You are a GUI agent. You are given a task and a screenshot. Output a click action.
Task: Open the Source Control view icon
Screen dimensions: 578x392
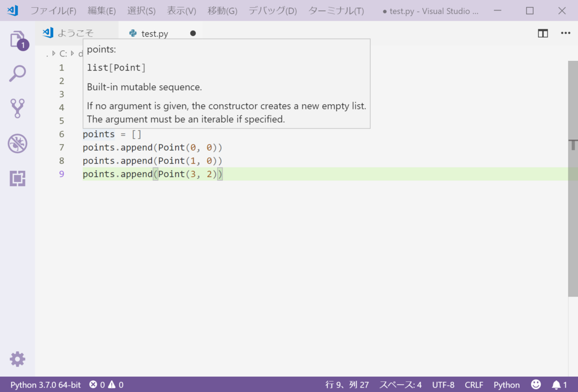point(17,108)
